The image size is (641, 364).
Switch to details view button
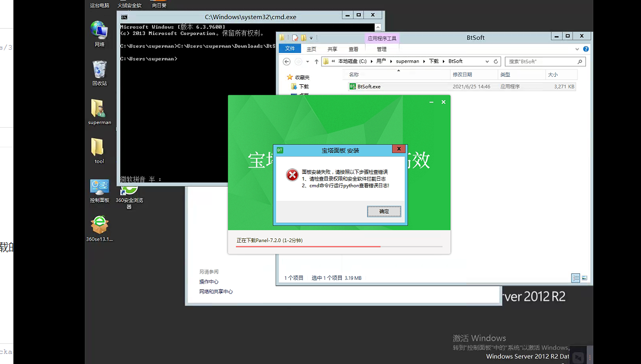[x=576, y=278]
